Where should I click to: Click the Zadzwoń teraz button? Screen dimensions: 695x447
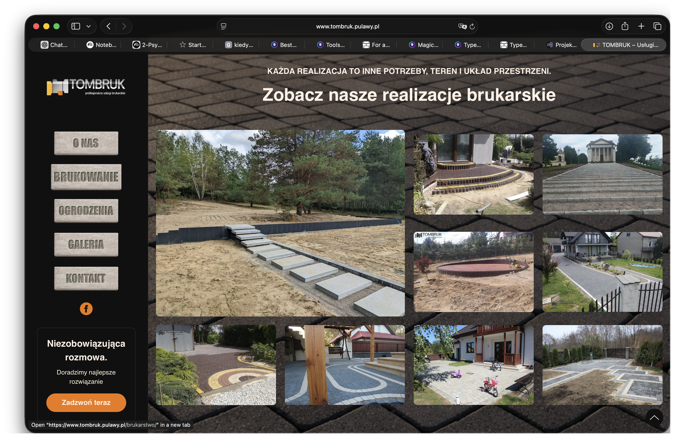[x=86, y=403]
